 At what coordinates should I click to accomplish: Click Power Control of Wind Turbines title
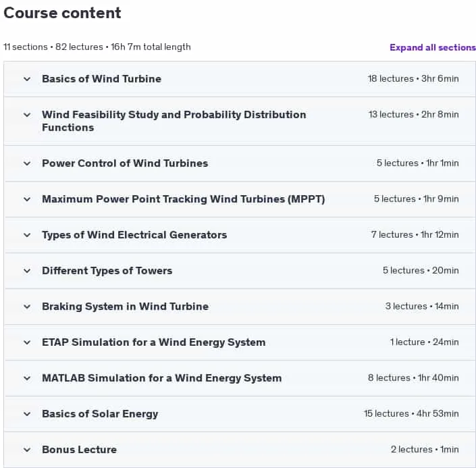coord(125,163)
